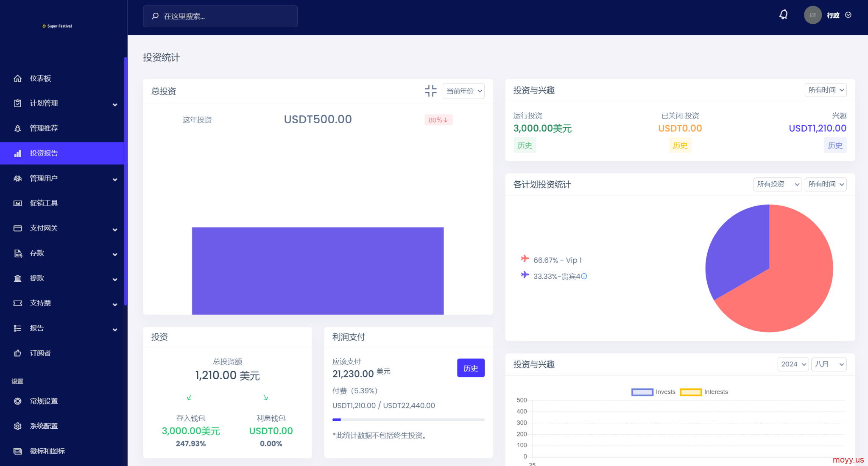Click the thumbs-up icon for 订阅者
This screenshot has height=466, width=868.
tap(17, 353)
